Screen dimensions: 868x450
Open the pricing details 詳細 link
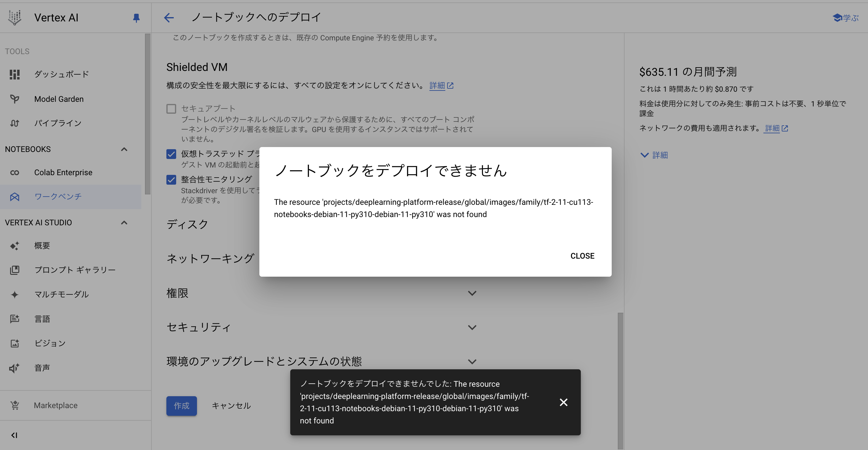[772, 128]
